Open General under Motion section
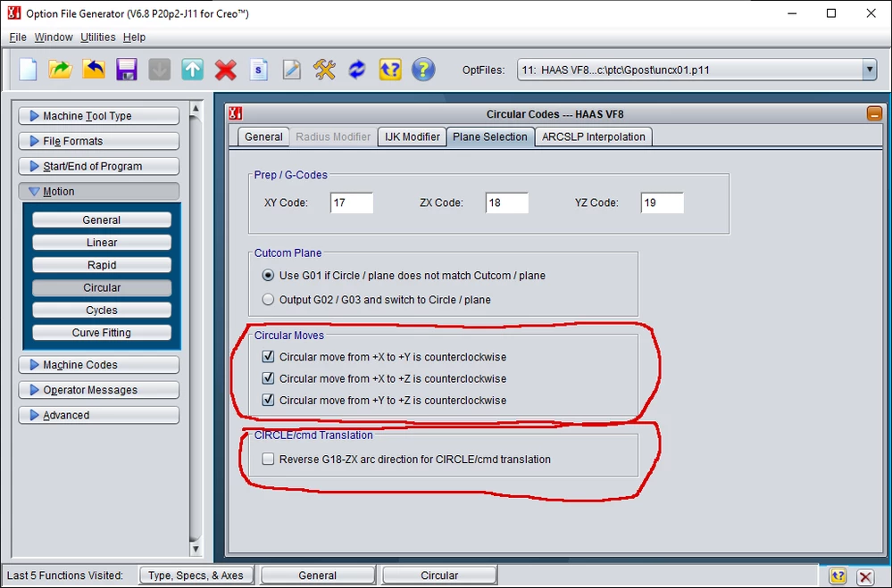Image resolution: width=892 pixels, height=588 pixels. [102, 219]
